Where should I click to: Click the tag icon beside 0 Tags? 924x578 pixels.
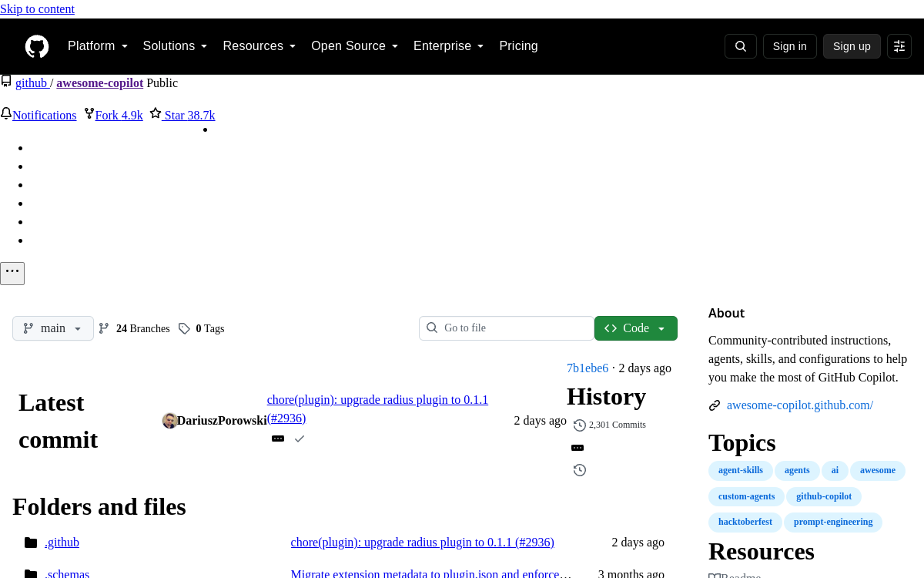[x=184, y=328]
